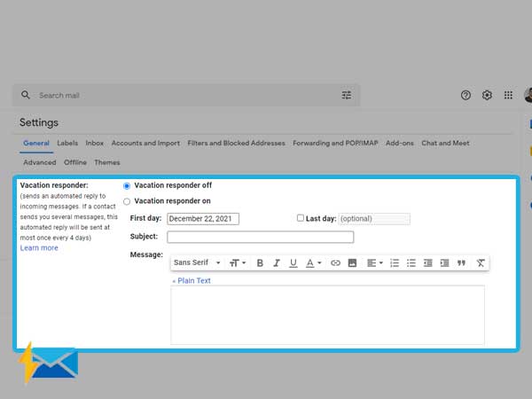The width and height of the screenshot is (532, 399).
Task: Open the text alignment dropdown
Action: 375,263
